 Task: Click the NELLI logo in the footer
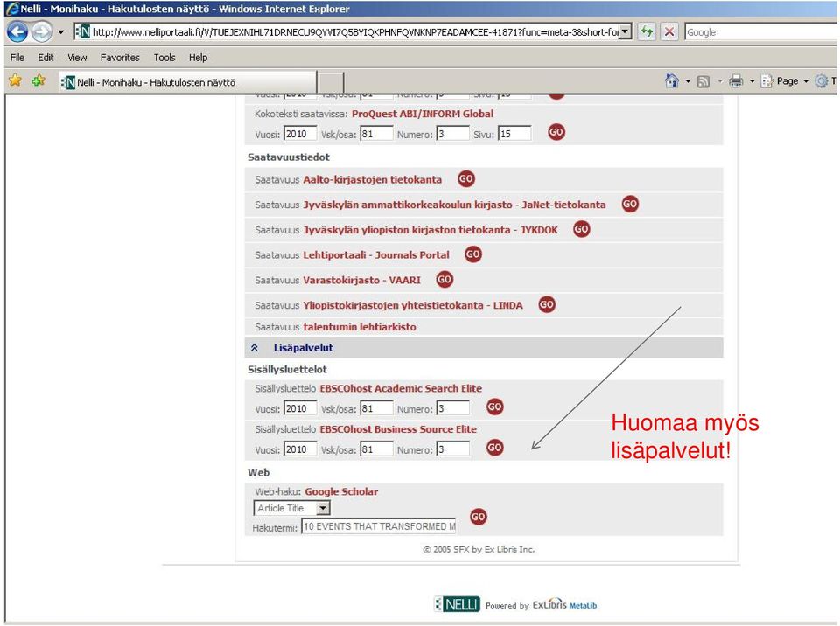(x=457, y=604)
